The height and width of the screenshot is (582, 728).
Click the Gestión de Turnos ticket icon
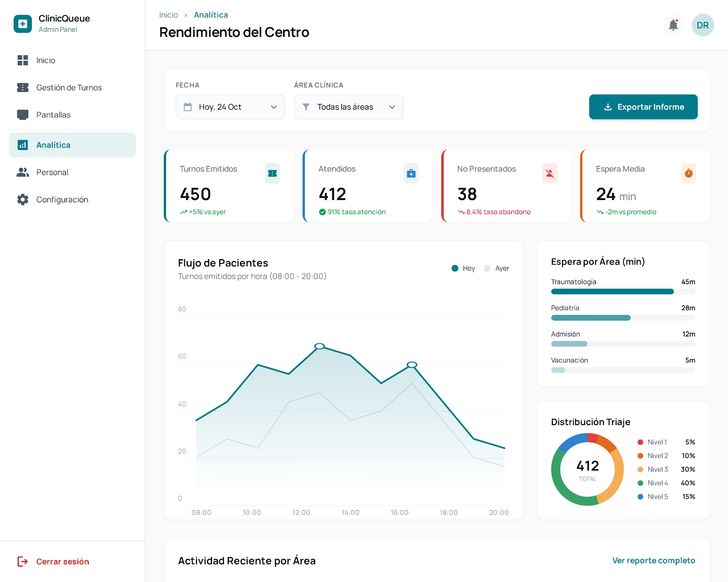point(23,88)
